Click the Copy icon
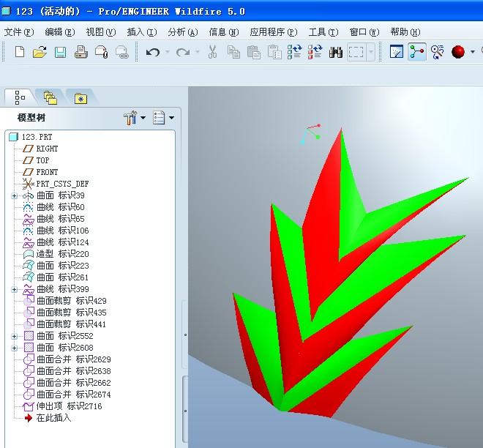This screenshot has width=483, height=448. [233, 52]
